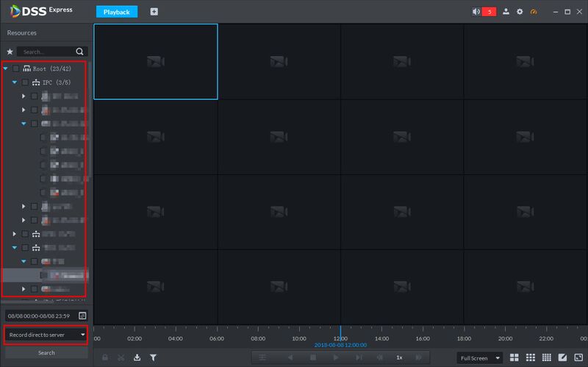
Task: Collapse the Root tree node
Action: tap(6, 68)
